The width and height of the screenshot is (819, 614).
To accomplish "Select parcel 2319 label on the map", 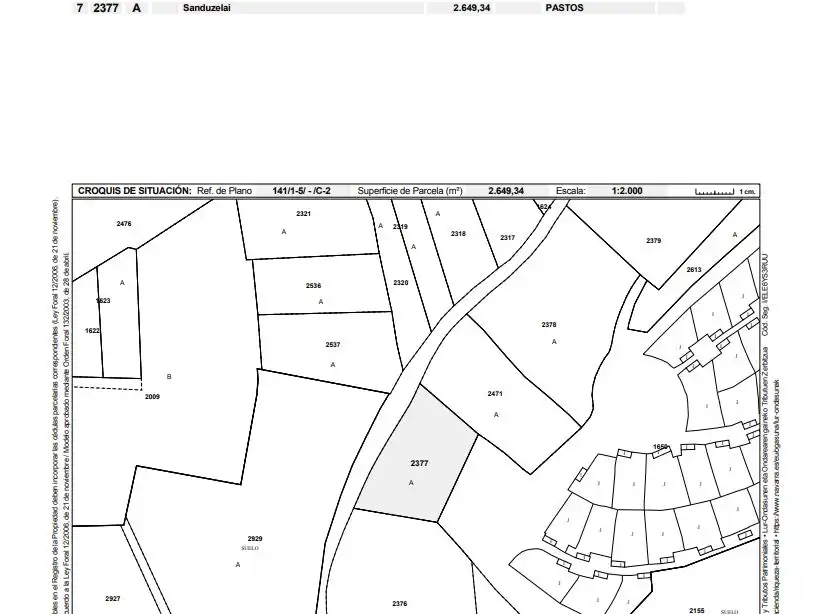I will point(400,227).
